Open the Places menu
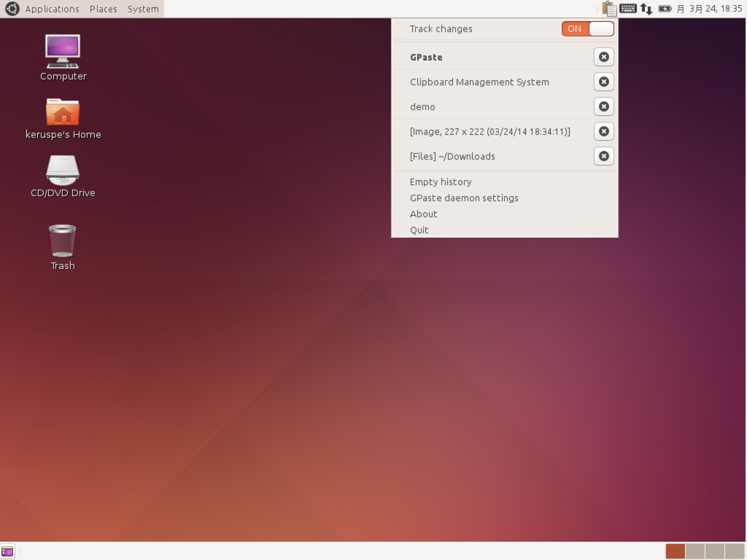747x560 pixels. click(x=104, y=9)
